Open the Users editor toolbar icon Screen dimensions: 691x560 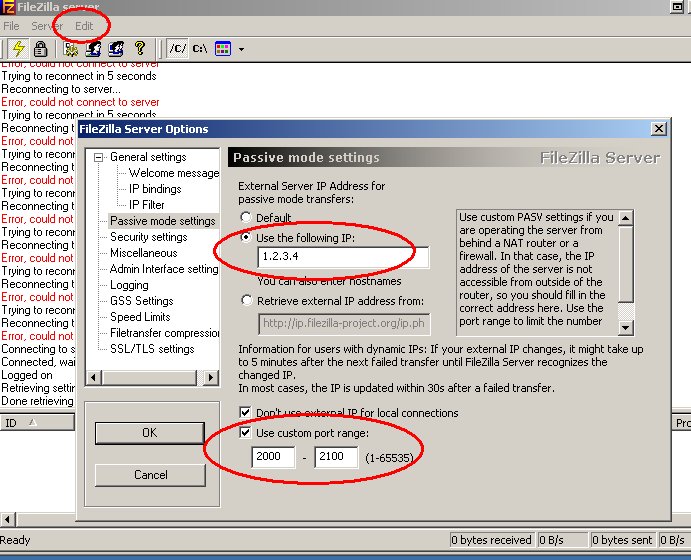click(x=93, y=48)
